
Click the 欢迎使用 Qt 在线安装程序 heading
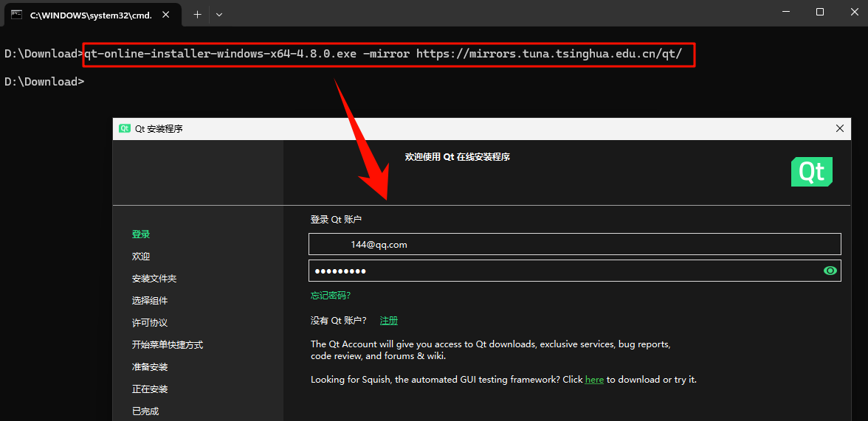[458, 156]
